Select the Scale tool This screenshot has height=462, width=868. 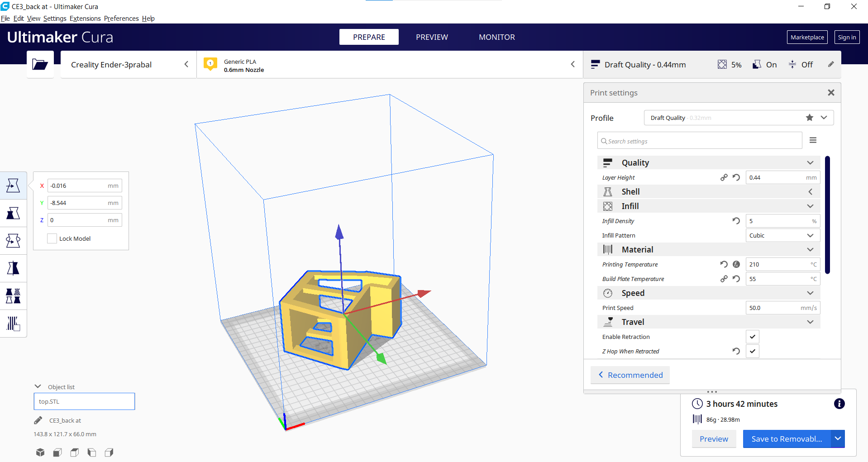[x=13, y=213]
